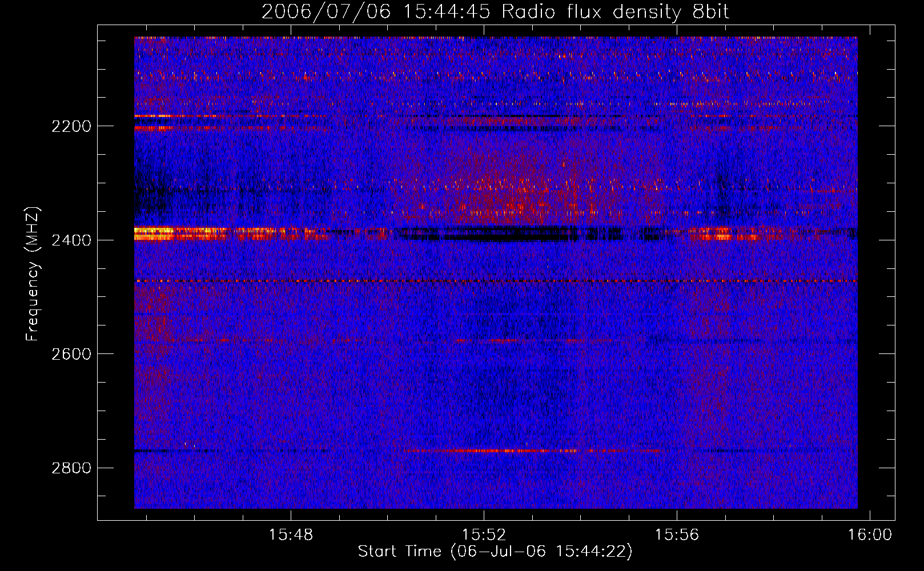Click the 2200 frequency tick label
This screenshot has width=924, height=571.
pyautogui.click(x=71, y=126)
